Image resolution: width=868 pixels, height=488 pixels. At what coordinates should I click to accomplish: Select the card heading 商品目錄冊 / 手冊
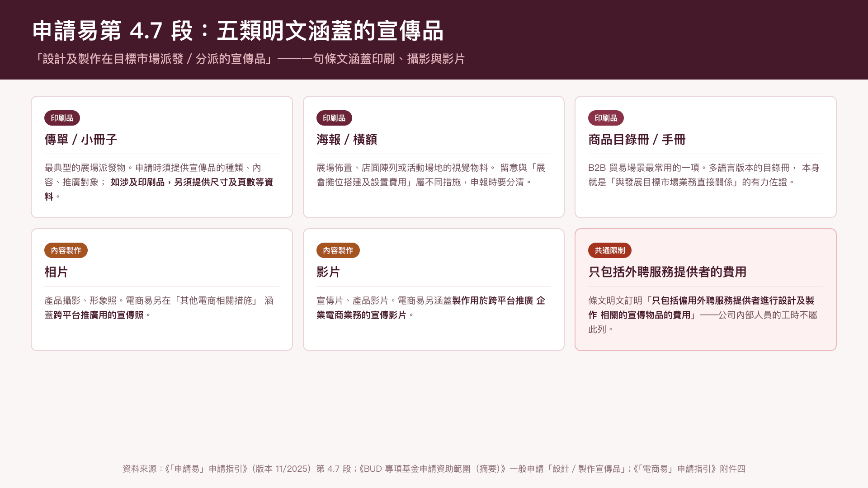tap(637, 140)
